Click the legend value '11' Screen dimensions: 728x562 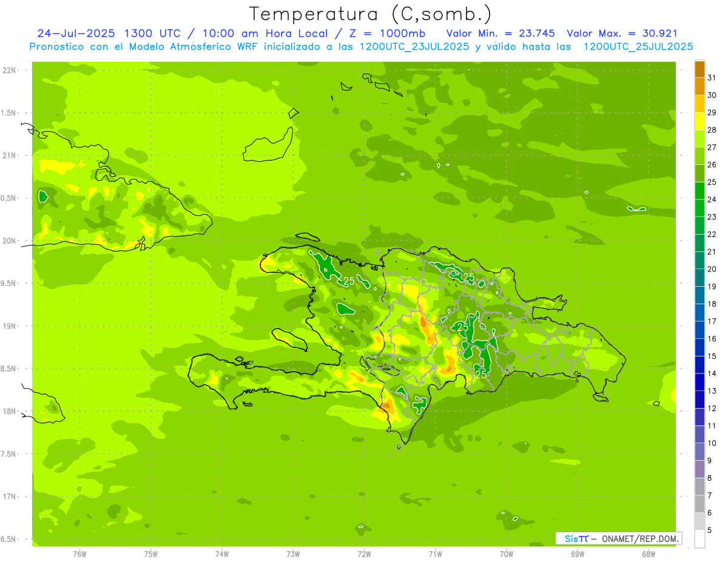click(712, 426)
